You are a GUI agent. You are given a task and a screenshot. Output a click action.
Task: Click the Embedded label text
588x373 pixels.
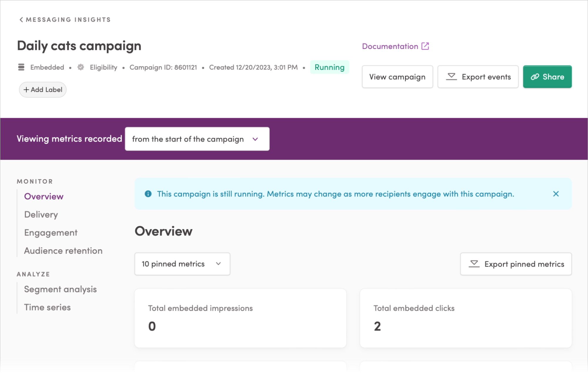(47, 67)
